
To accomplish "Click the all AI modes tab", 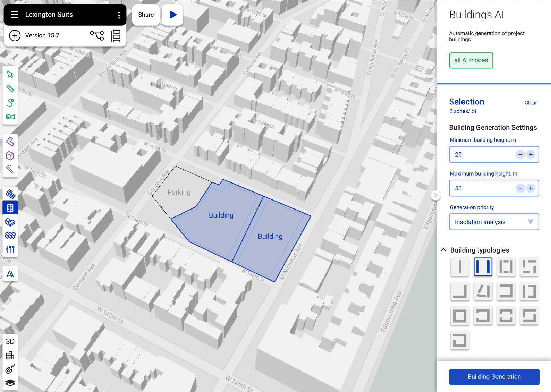I will tap(471, 60).
